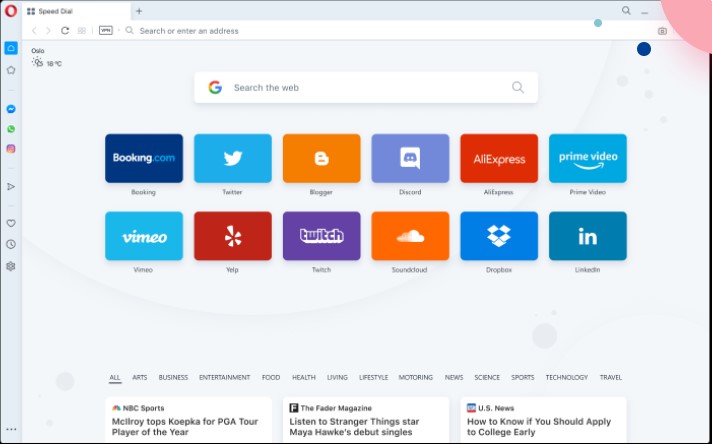Screen dimensions: 712x444
Task: Open History clock icon in sidebar
Action: (11, 244)
